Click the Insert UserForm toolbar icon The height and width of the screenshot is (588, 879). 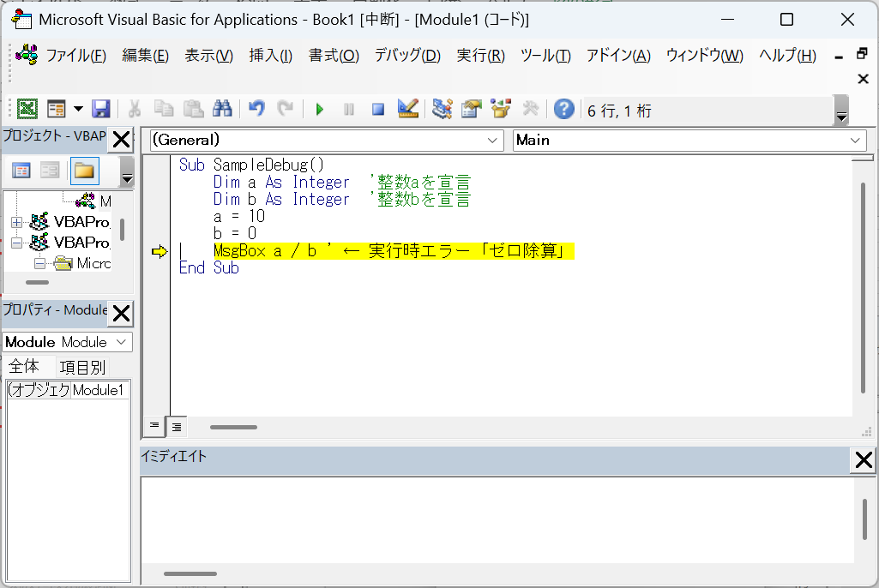tap(57, 109)
